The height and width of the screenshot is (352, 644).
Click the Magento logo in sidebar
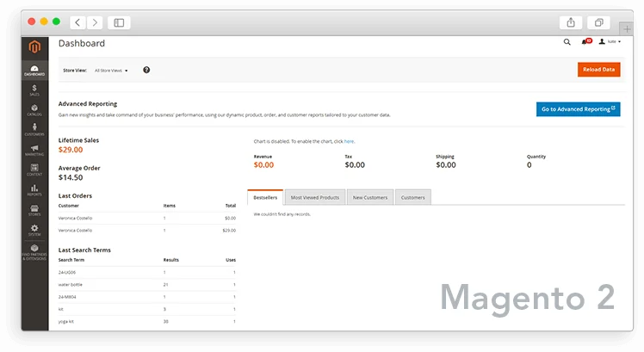34,46
